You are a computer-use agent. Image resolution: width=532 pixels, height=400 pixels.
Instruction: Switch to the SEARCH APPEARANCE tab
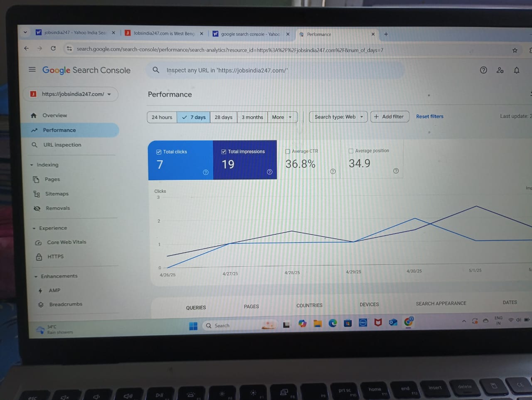pos(441,304)
